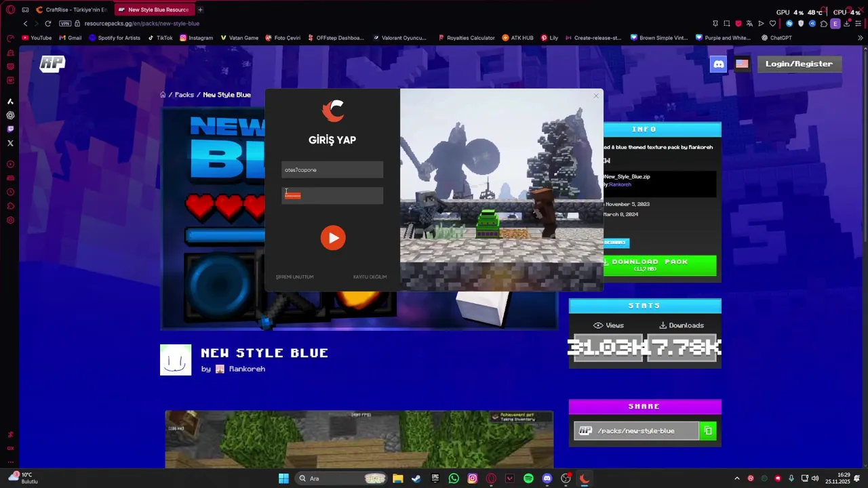The image size is (868, 488).
Task: Click the ŞİFREMİ UNUTTUM link
Action: click(294, 277)
